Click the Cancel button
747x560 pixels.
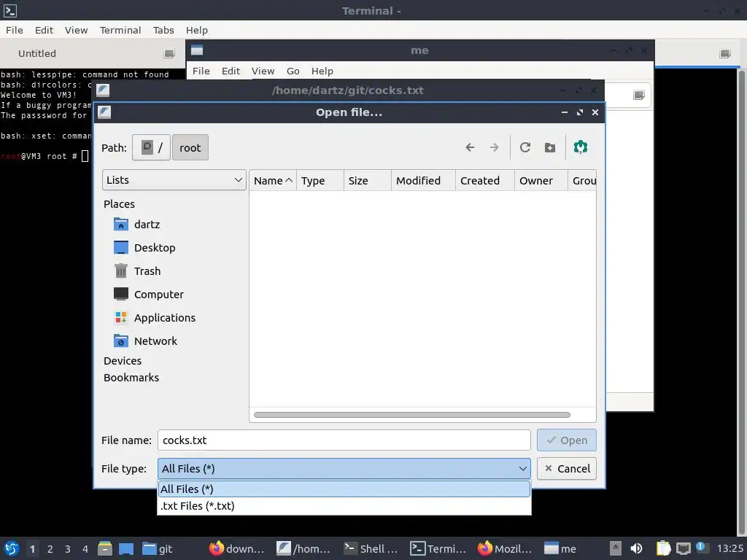[x=566, y=469]
